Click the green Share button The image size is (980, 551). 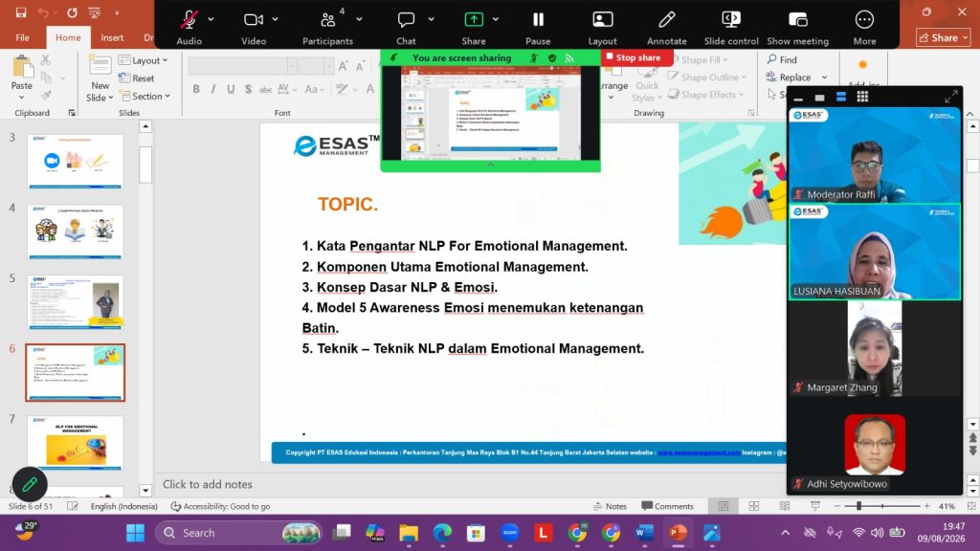pyautogui.click(x=473, y=27)
